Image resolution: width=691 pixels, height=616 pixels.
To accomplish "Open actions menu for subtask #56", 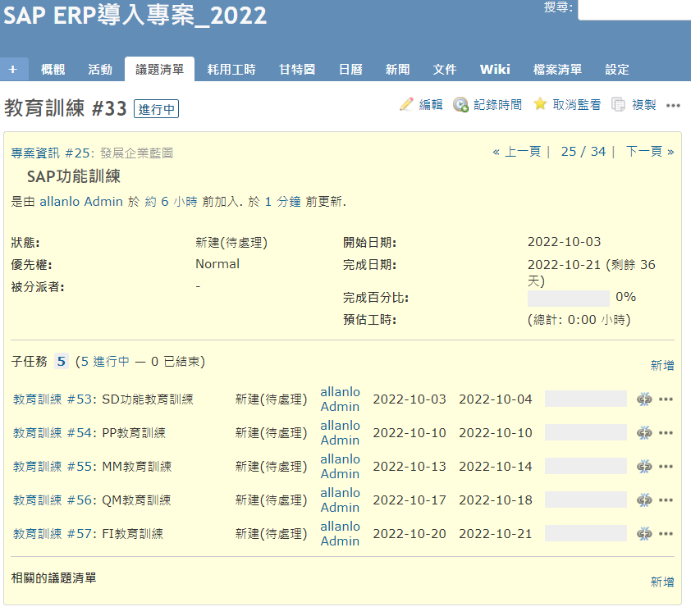I will click(x=666, y=500).
